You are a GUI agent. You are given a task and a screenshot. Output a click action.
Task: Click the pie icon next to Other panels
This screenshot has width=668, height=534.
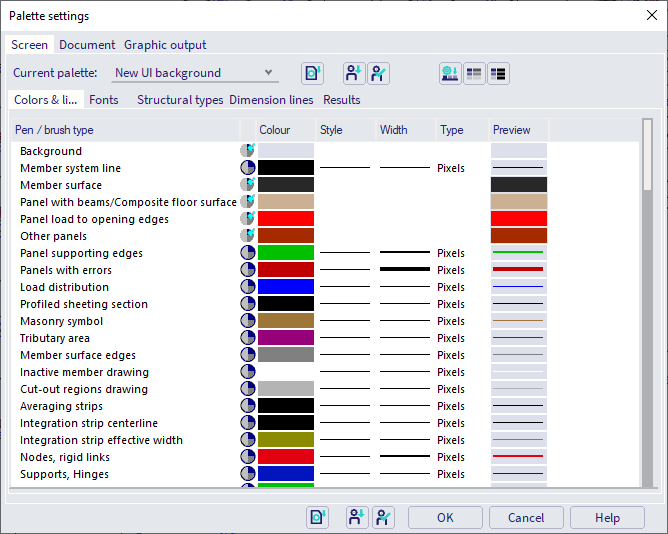coord(247,236)
